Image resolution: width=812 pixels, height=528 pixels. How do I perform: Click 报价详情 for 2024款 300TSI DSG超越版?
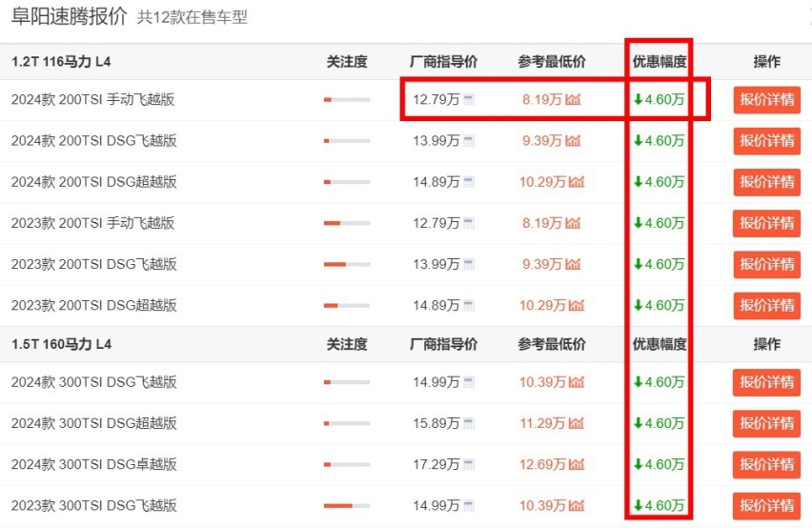[x=767, y=423]
